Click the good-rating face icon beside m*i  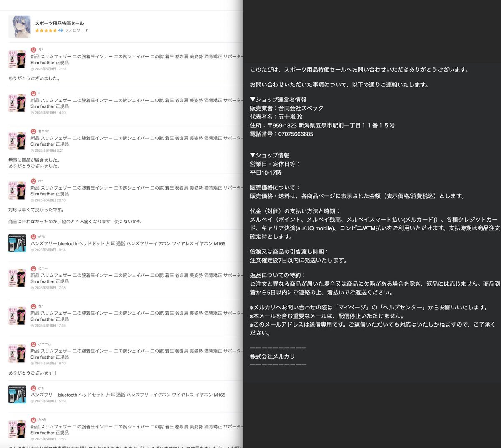tap(33, 181)
